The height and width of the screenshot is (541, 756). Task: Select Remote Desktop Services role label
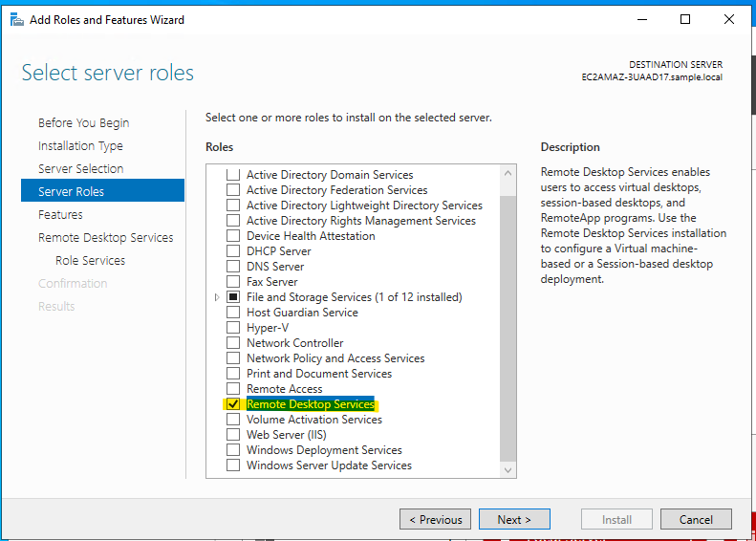coord(311,404)
